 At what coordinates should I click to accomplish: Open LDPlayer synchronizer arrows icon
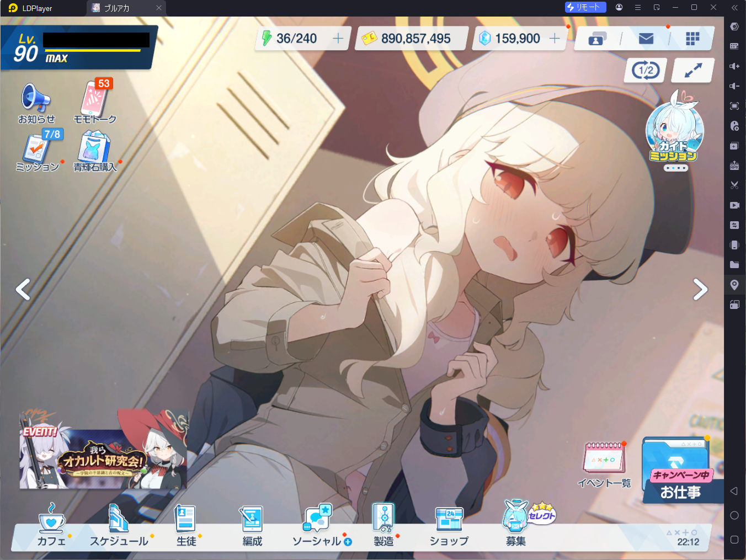[x=734, y=225]
